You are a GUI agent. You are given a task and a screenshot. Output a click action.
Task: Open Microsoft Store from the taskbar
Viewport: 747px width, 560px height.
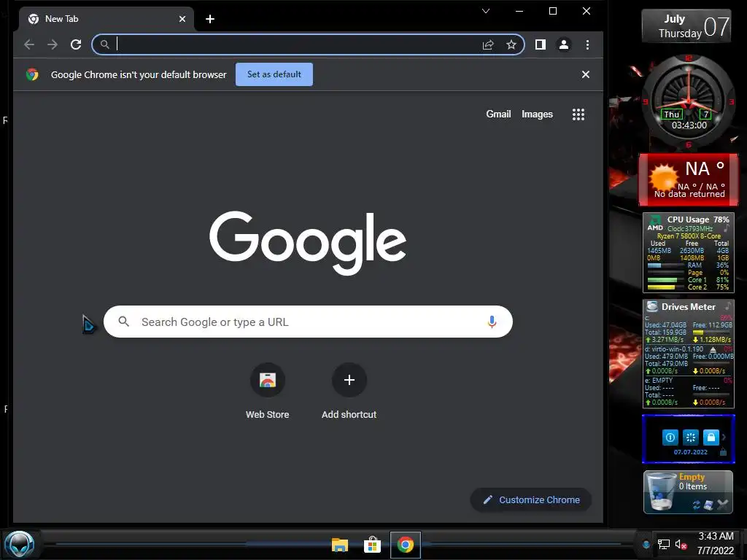pyautogui.click(x=372, y=545)
